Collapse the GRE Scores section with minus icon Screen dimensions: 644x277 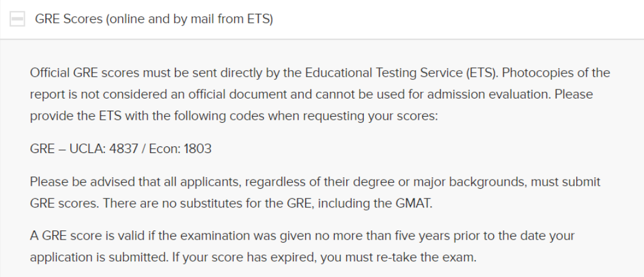(17, 19)
